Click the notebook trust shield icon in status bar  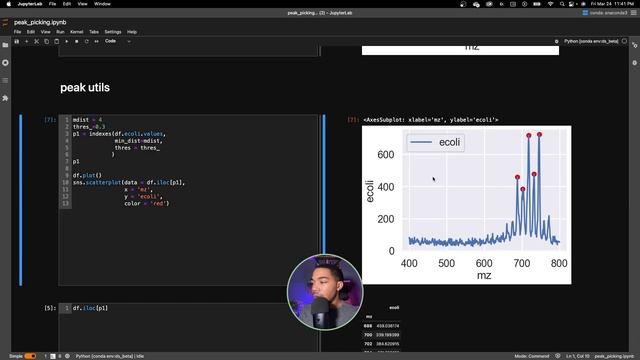(558, 356)
